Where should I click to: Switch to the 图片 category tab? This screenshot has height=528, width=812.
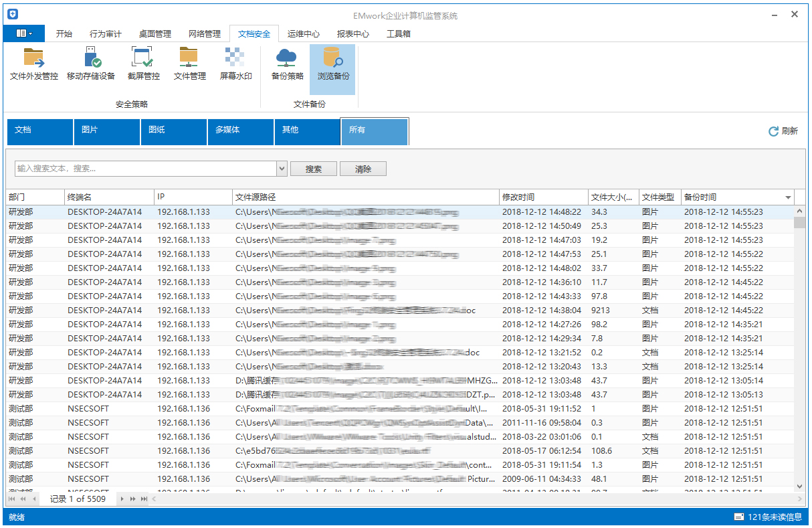(106, 131)
